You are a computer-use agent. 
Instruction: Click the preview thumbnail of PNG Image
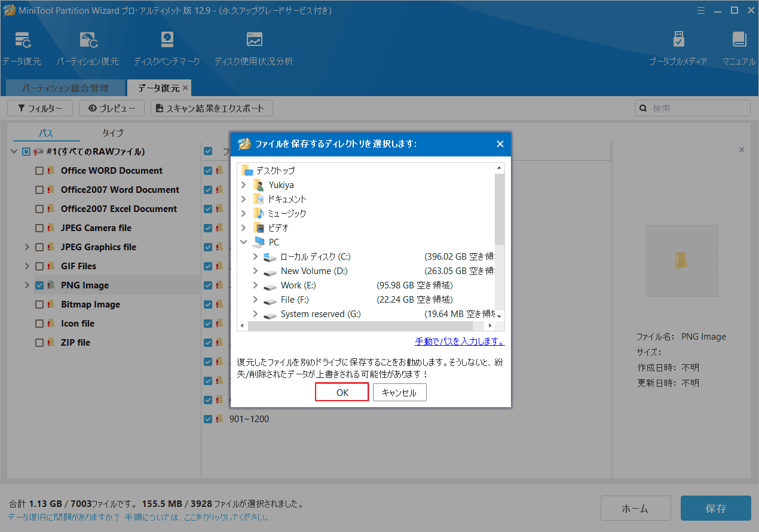coord(681,260)
